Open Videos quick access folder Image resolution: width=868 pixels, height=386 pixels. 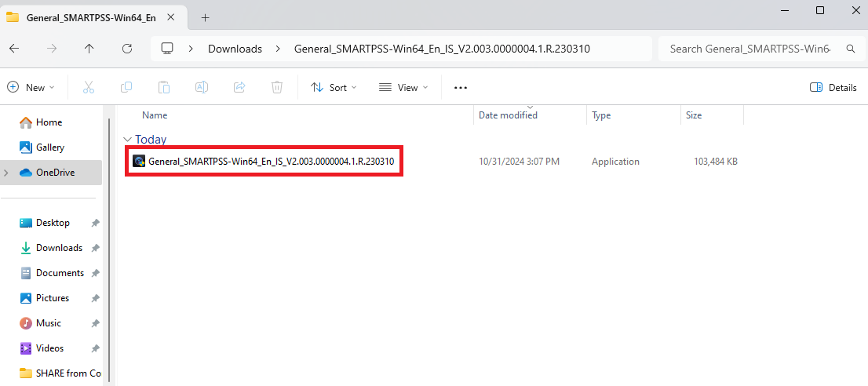(49, 348)
